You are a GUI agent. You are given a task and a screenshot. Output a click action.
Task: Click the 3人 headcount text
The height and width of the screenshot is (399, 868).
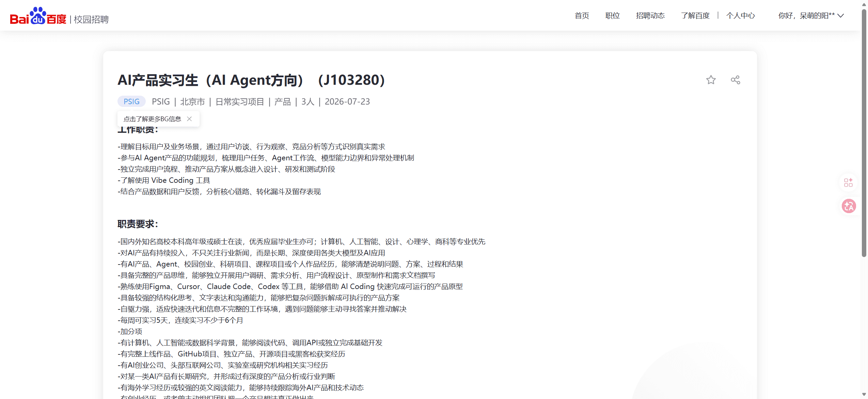coord(307,102)
